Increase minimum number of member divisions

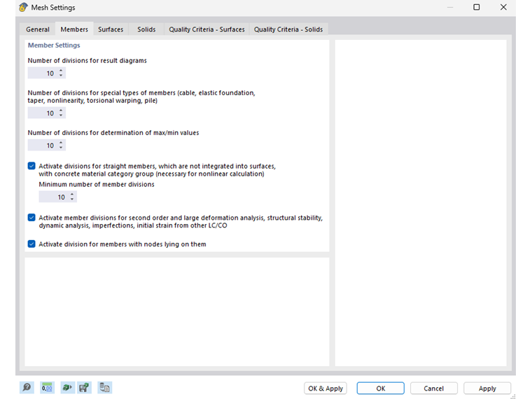click(x=72, y=195)
